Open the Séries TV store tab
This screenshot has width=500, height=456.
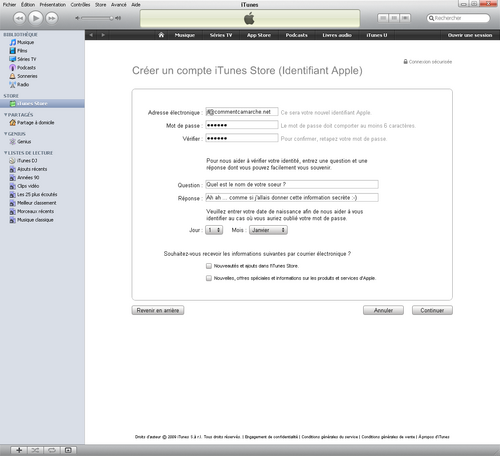(x=221, y=35)
